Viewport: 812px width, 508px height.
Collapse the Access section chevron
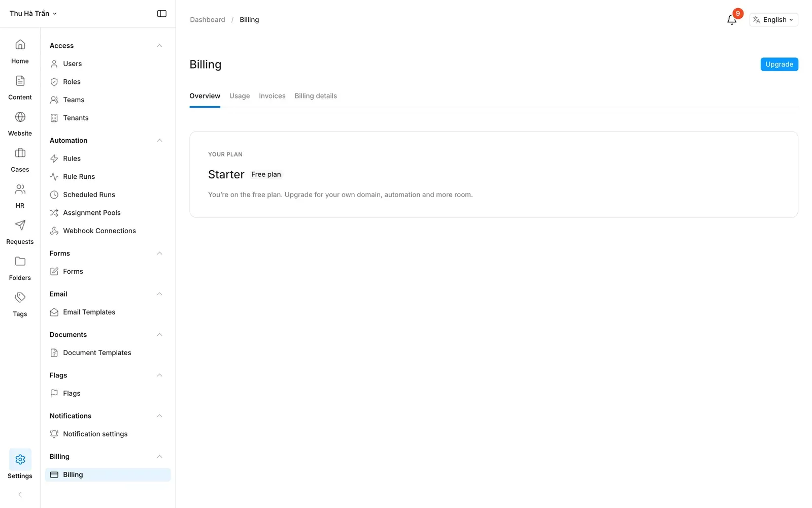pyautogui.click(x=159, y=46)
